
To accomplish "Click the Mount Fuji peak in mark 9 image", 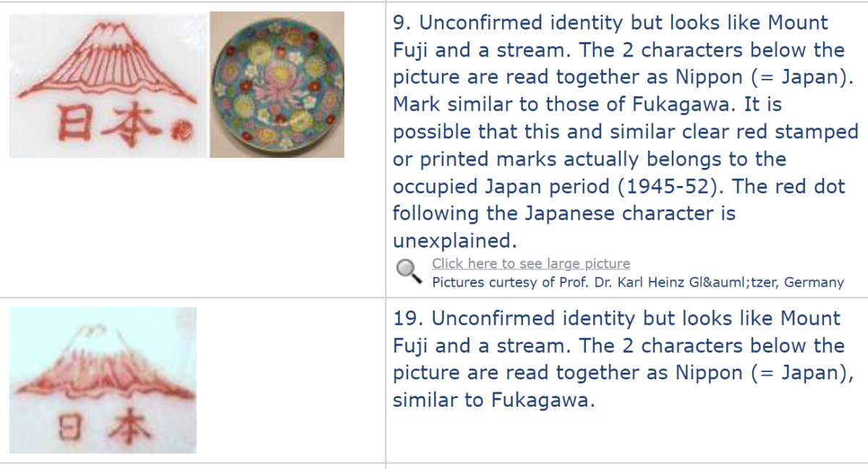I will pos(109,30).
